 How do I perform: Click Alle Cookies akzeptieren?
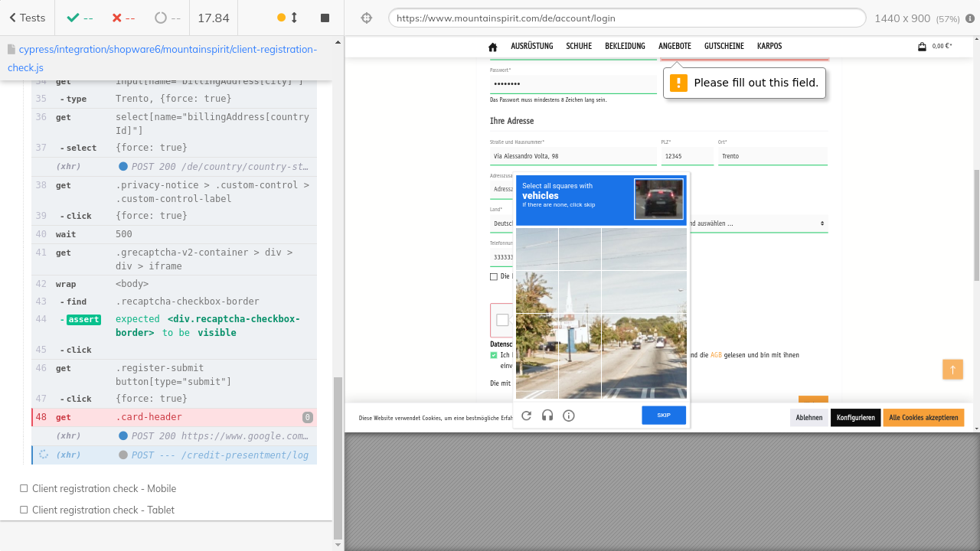pyautogui.click(x=923, y=418)
